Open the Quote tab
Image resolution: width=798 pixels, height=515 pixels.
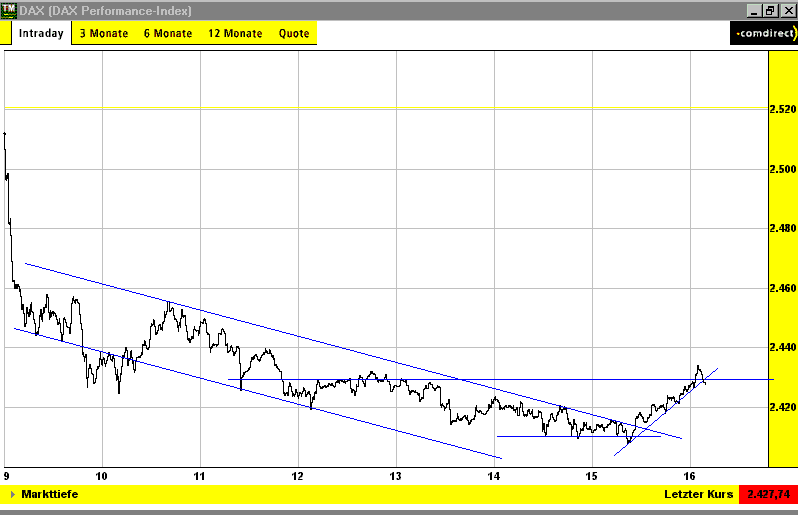[294, 34]
